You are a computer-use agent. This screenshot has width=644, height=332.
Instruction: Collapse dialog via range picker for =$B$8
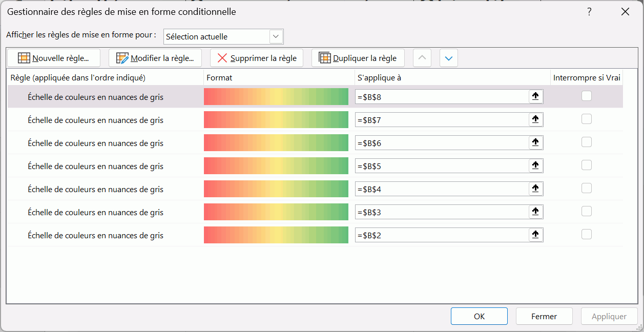pos(535,96)
